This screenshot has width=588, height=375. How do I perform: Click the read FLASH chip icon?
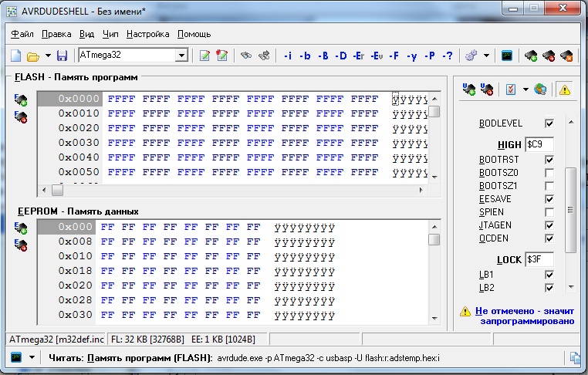click(x=21, y=100)
